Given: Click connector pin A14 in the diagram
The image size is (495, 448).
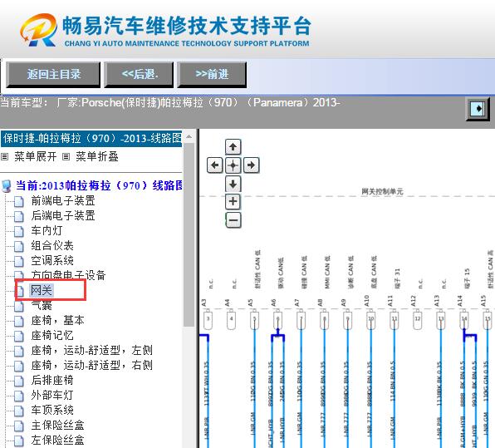Looking at the screenshot, I should [x=464, y=320].
